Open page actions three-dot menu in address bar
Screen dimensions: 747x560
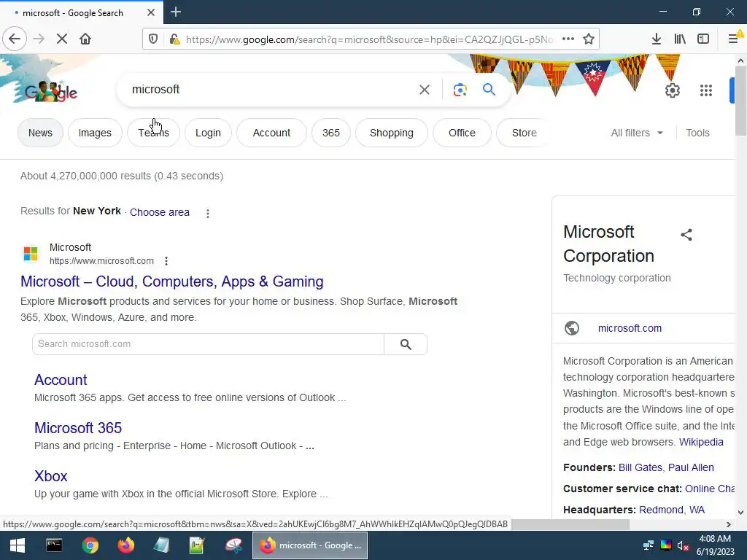[568, 39]
